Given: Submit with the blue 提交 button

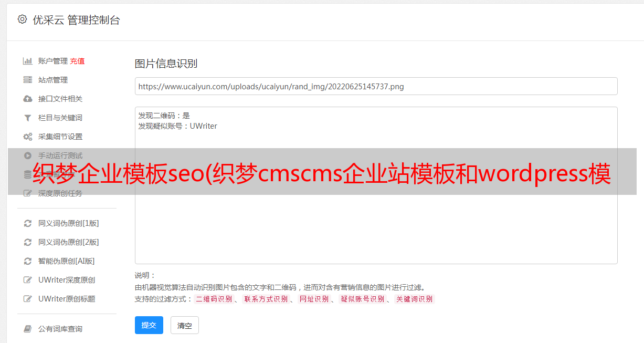Looking at the screenshot, I should (149, 325).
